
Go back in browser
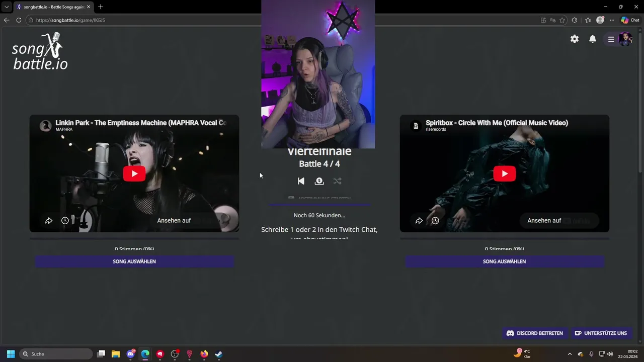click(7, 20)
